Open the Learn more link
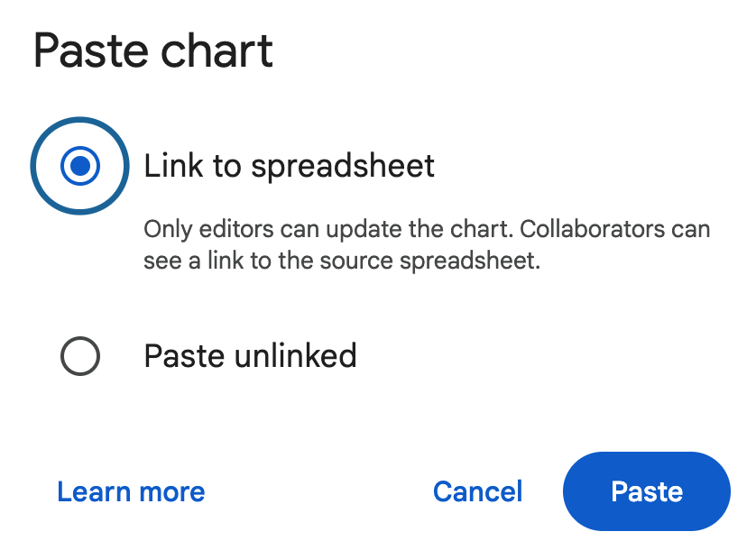This screenshot has width=756, height=559. click(x=131, y=491)
